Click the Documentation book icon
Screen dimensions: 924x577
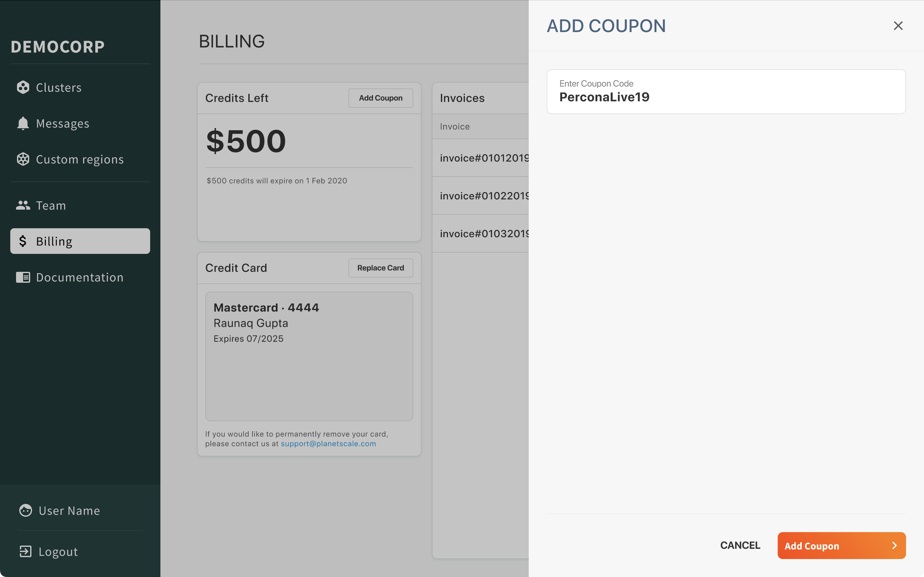(x=23, y=277)
